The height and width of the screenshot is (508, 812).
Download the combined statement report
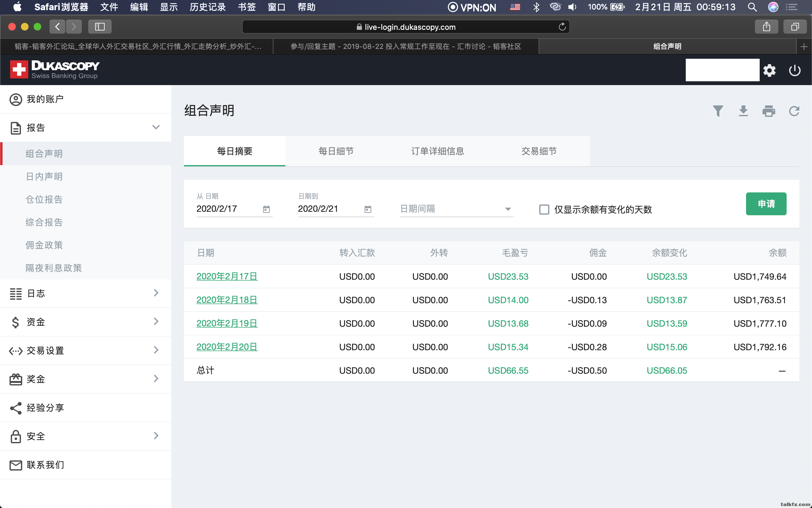(743, 111)
